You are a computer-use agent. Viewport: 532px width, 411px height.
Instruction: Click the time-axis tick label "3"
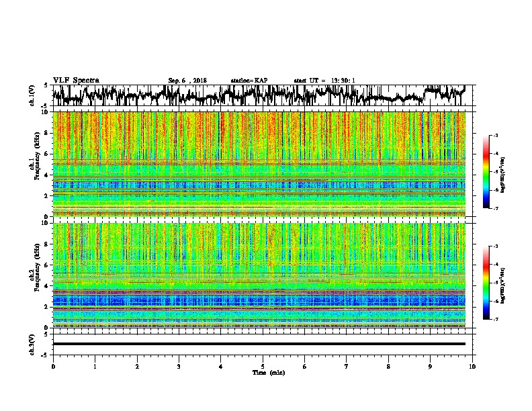179,367
